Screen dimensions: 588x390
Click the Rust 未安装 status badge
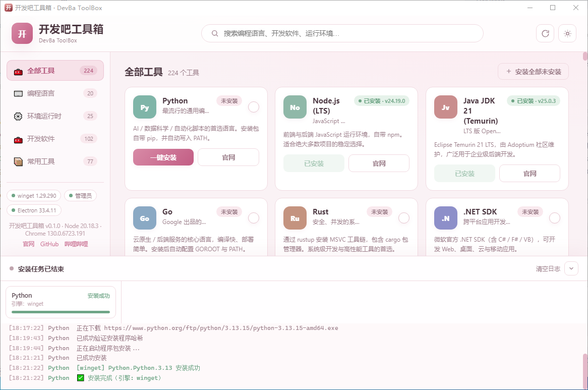pyautogui.click(x=380, y=212)
